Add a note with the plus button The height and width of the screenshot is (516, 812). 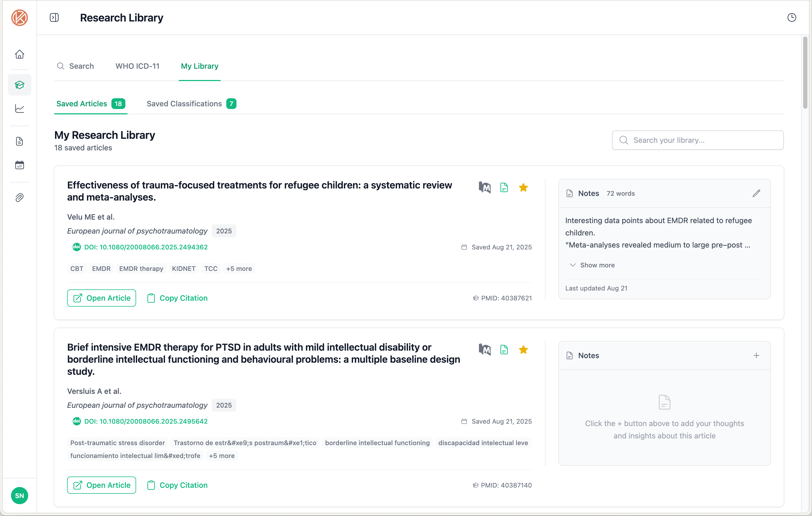[756, 355]
